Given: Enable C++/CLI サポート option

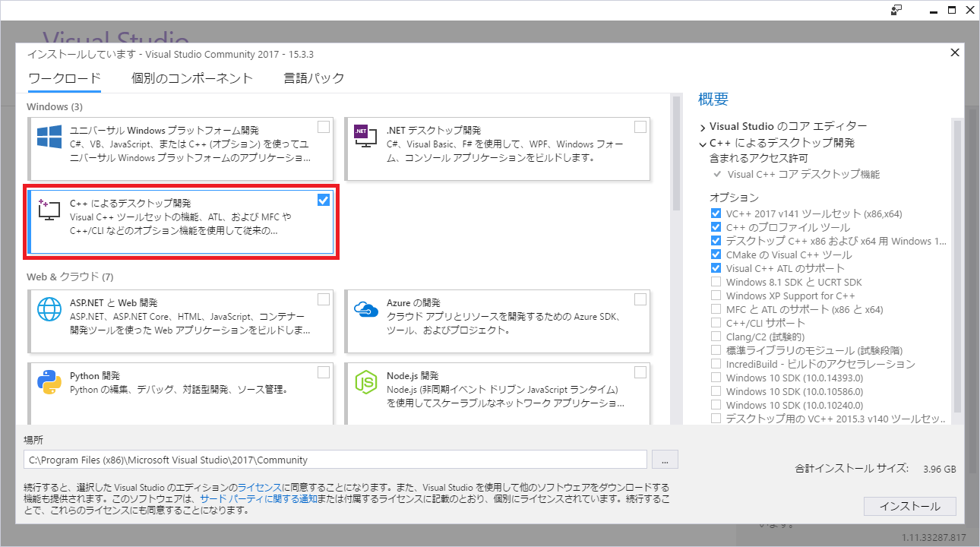Looking at the screenshot, I should pos(716,323).
